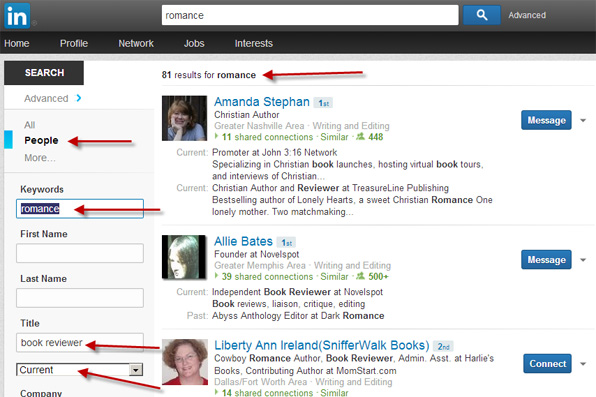The image size is (596, 397).
Task: Click Advanced link beside top search button
Action: tap(527, 15)
